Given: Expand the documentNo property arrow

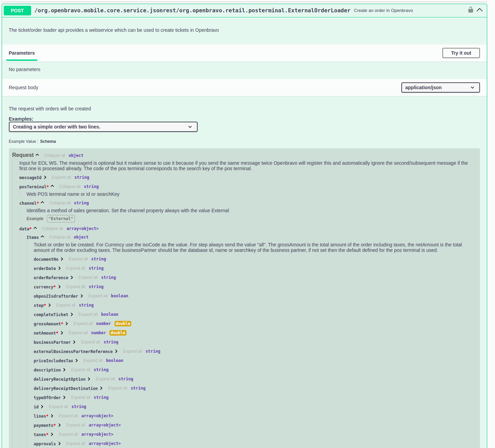Looking at the screenshot, I should pyautogui.click(x=62, y=259).
